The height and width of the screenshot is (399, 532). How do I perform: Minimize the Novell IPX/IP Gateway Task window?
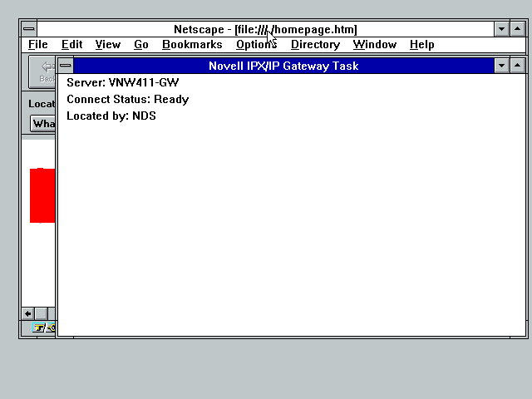(x=501, y=66)
